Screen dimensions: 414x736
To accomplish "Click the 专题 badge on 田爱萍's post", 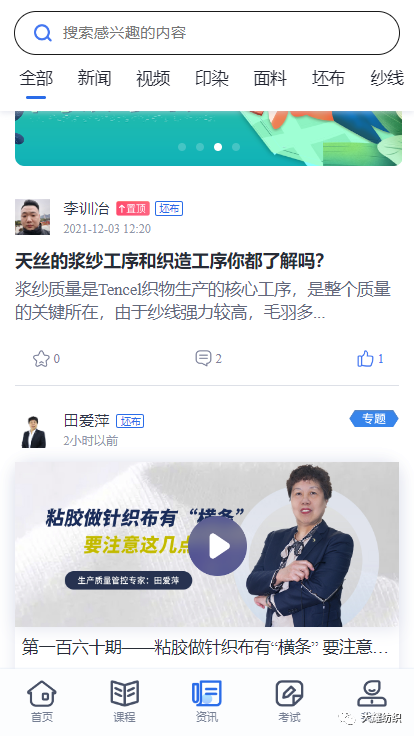I will point(374,418).
